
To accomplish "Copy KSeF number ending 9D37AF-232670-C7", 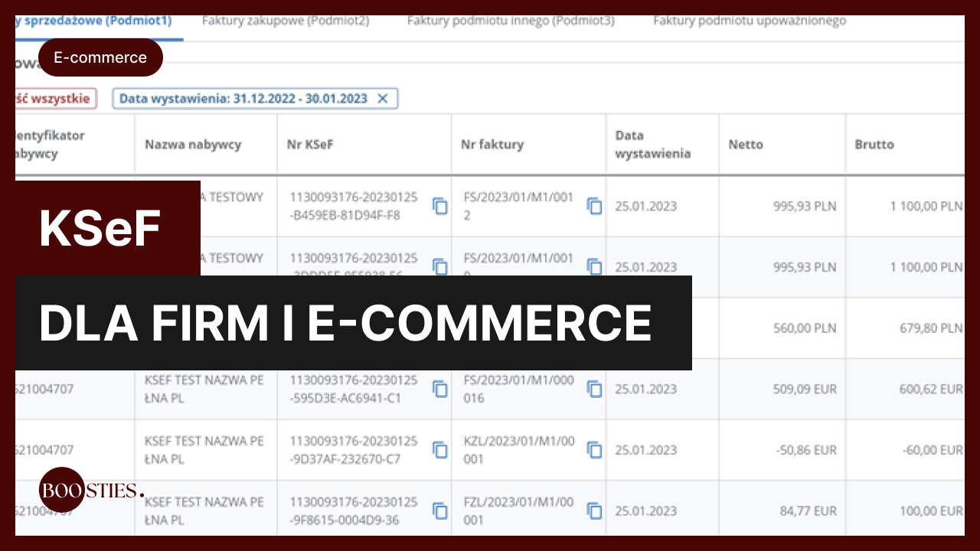I will (440, 449).
